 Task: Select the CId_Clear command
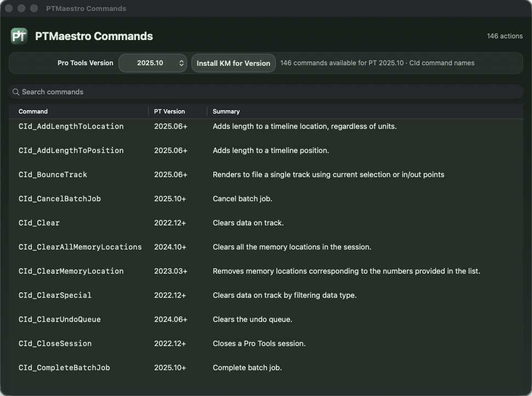coord(39,223)
